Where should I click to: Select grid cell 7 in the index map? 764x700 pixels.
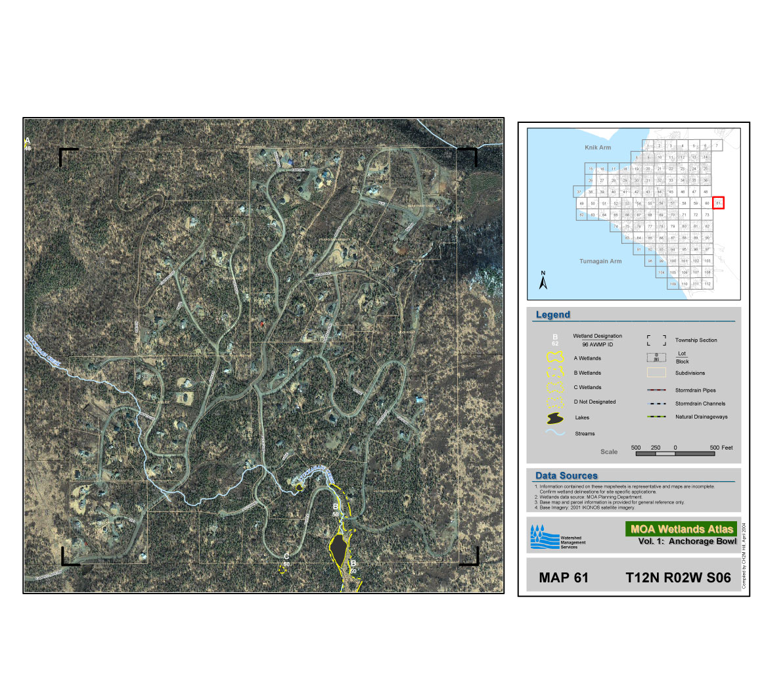717,146
